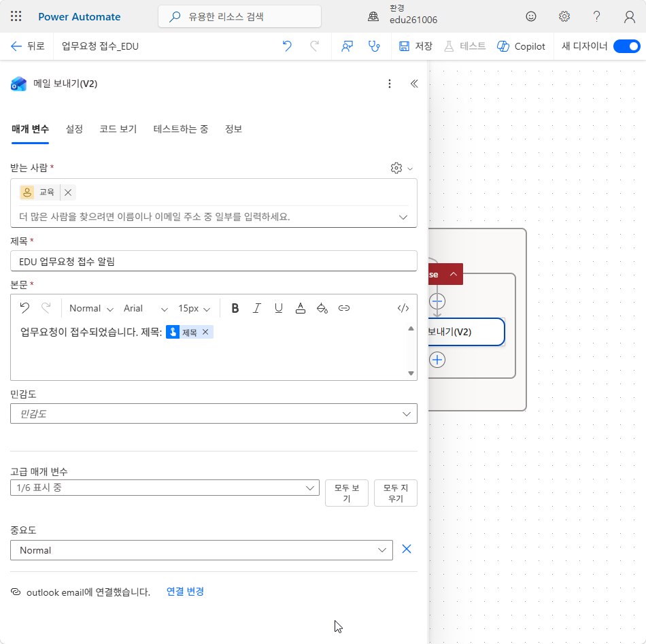
Task: Remove the 중요도 parameter with X
Action: pos(407,549)
